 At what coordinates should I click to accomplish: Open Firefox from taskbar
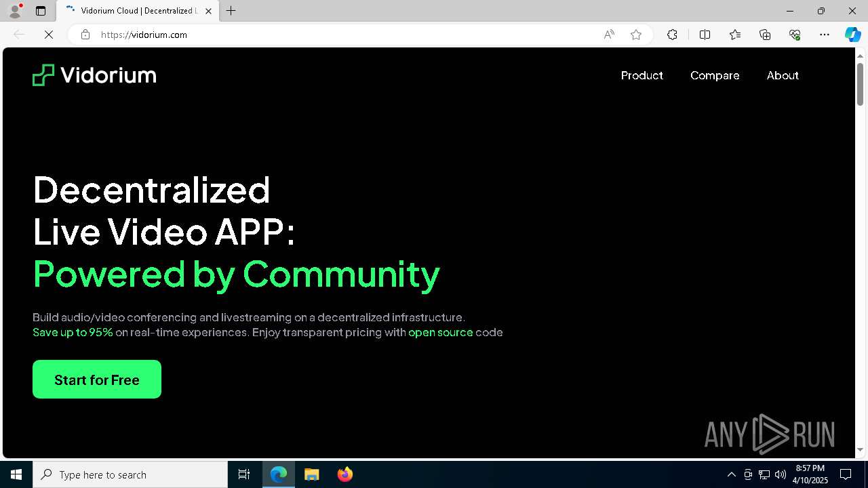[x=344, y=474]
